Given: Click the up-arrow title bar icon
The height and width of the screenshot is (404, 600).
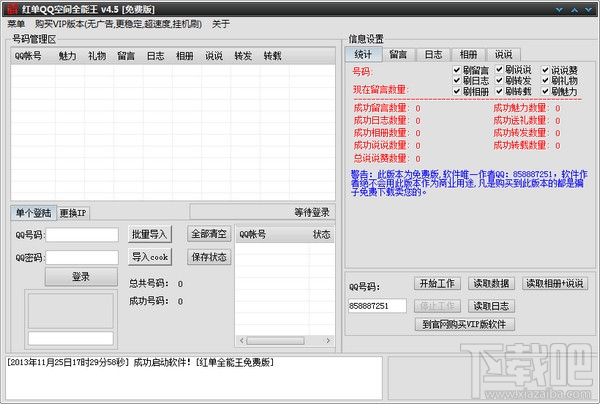Looking at the screenshot, I should tap(574, 10).
